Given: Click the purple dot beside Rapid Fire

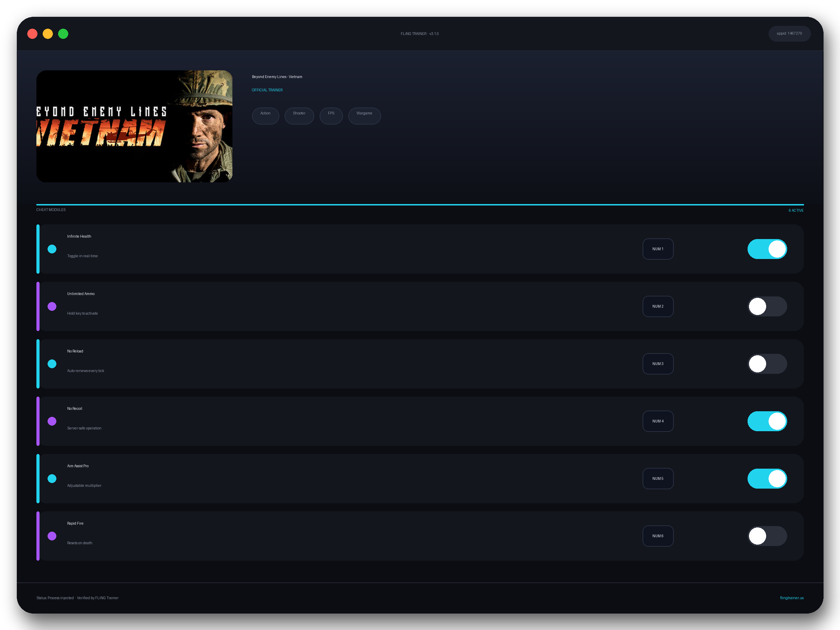Looking at the screenshot, I should click(x=52, y=536).
